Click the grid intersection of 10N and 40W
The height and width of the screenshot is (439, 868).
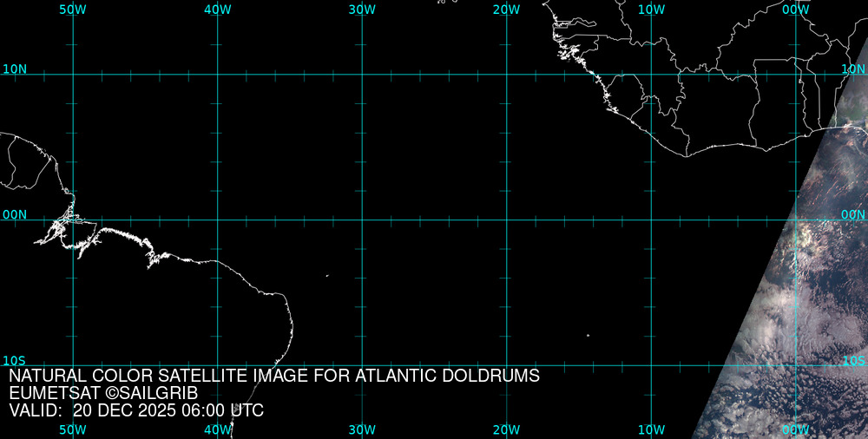click(x=217, y=75)
